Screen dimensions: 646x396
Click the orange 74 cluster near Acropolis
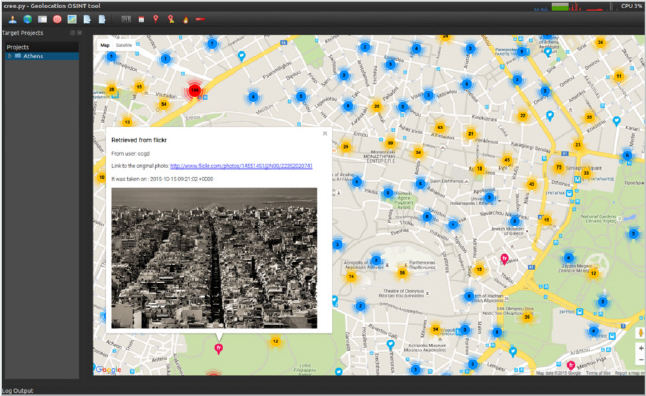pyautogui.click(x=351, y=276)
